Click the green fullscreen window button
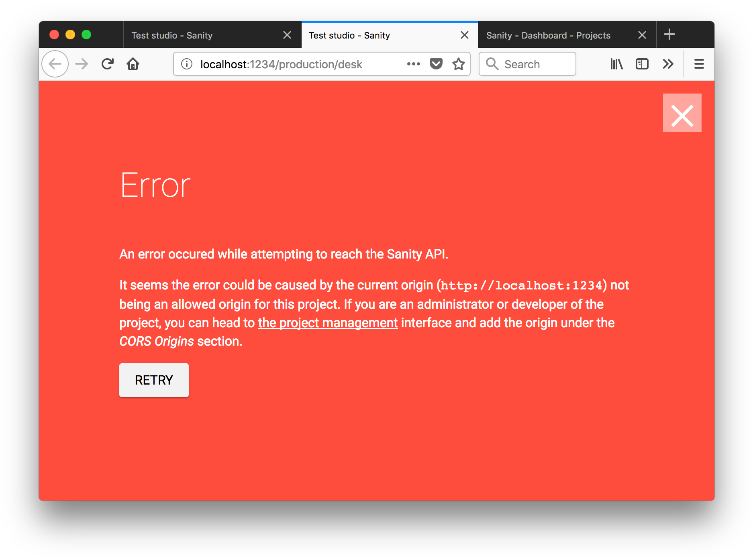 coord(86,35)
